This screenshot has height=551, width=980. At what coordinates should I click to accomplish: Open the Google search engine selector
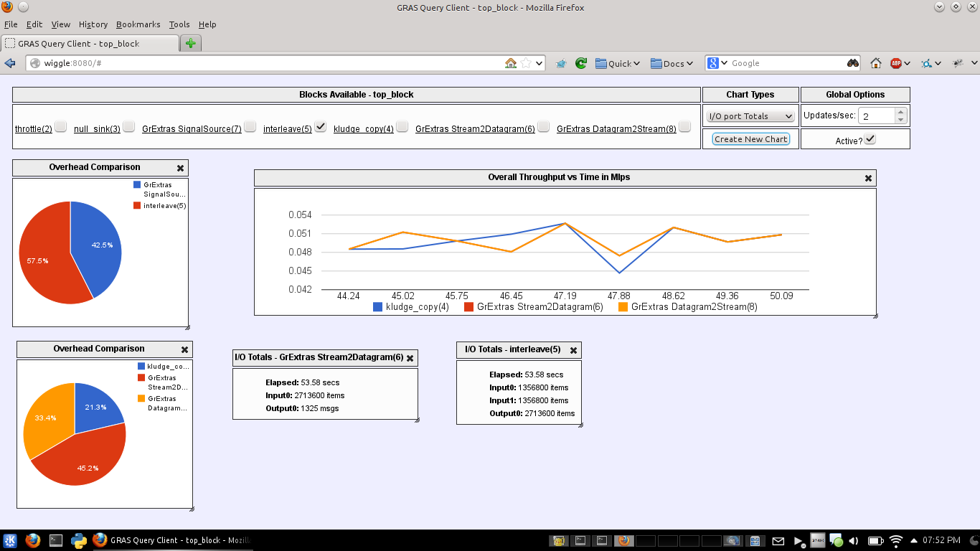717,63
